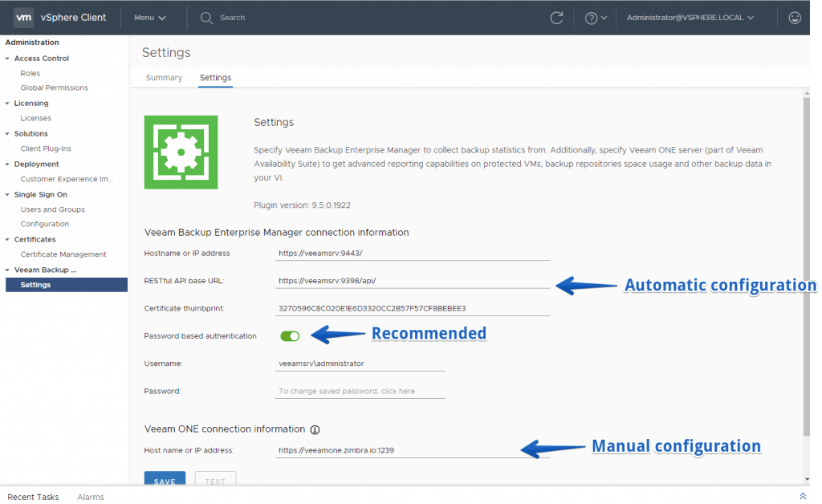Collapse the Solutions section
This screenshot has height=504, width=822.
[7, 134]
